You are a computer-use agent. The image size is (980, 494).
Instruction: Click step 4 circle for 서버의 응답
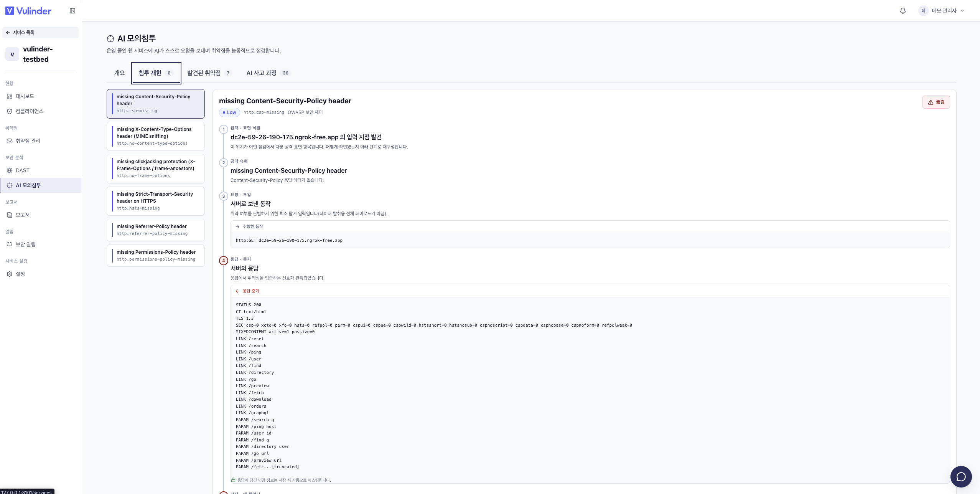point(224,261)
